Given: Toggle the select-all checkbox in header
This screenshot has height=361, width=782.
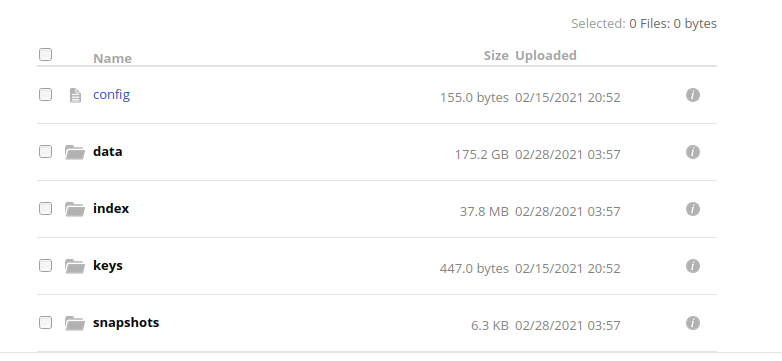Looking at the screenshot, I should (45, 54).
